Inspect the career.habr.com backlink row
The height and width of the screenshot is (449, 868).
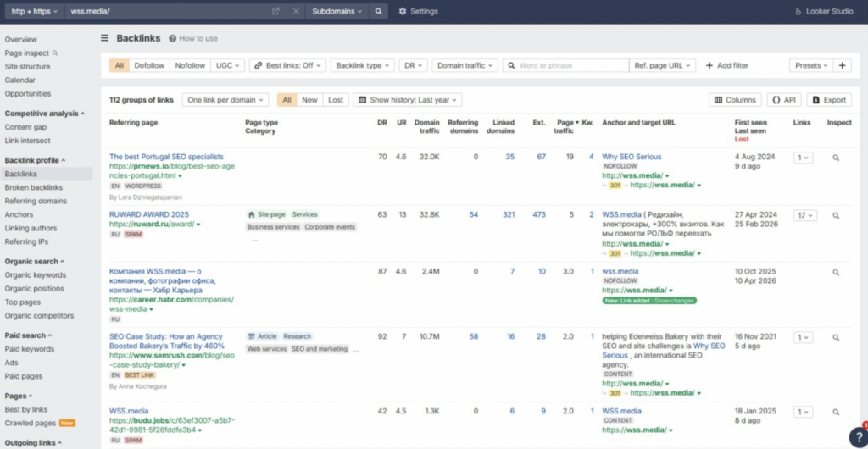(x=835, y=272)
